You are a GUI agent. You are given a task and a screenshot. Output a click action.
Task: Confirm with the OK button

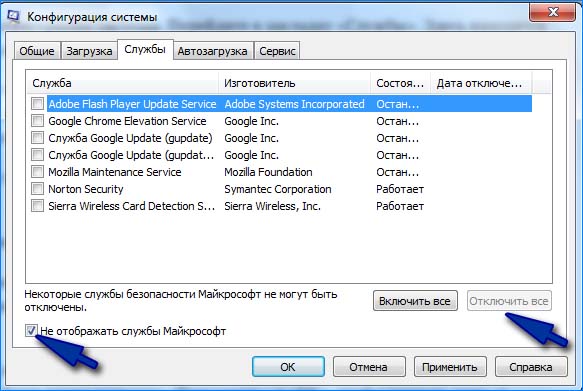coord(288,367)
